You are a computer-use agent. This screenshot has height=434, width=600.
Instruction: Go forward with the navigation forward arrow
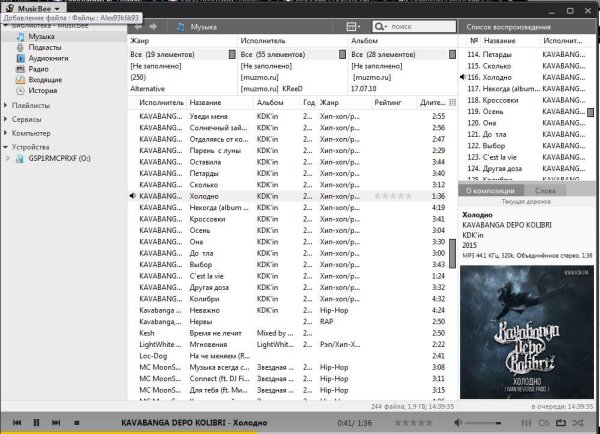point(153,26)
